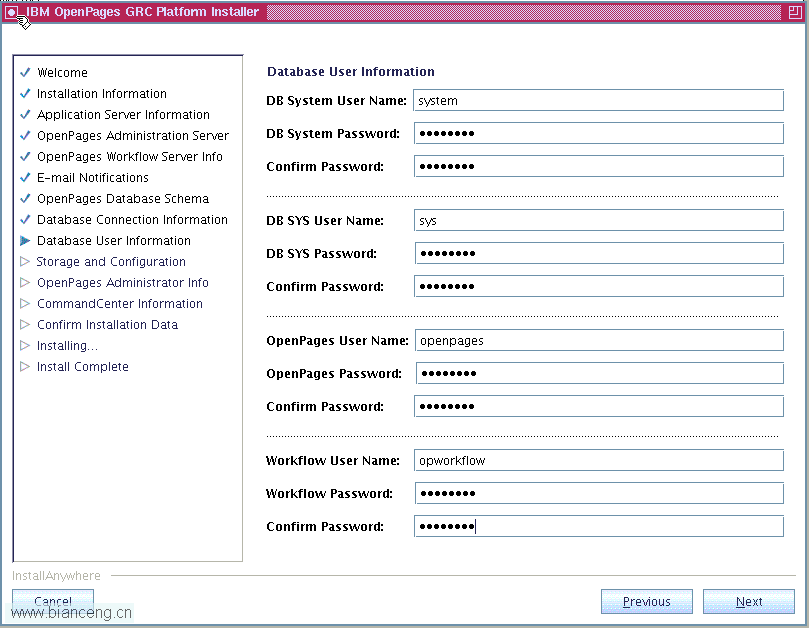Select the Installation Information step label

(102, 93)
